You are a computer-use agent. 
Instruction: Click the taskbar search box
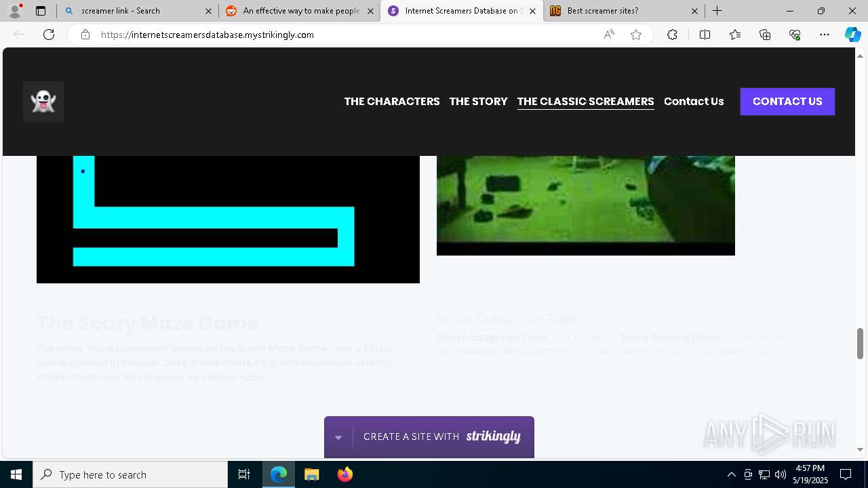pyautogui.click(x=130, y=474)
